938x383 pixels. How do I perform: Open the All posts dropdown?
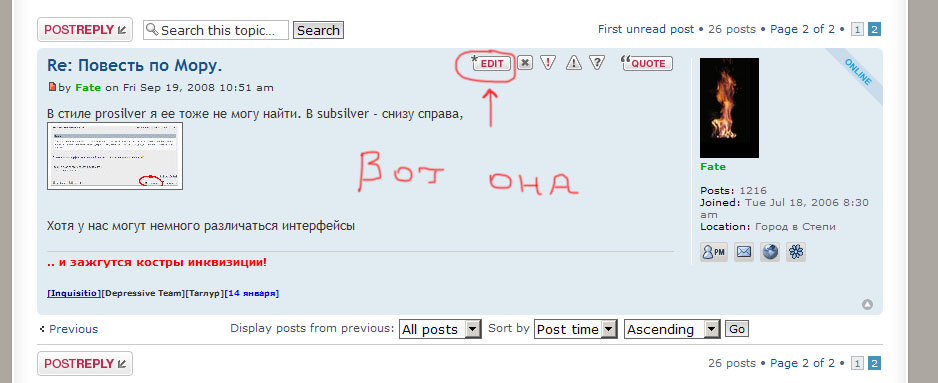[440, 329]
